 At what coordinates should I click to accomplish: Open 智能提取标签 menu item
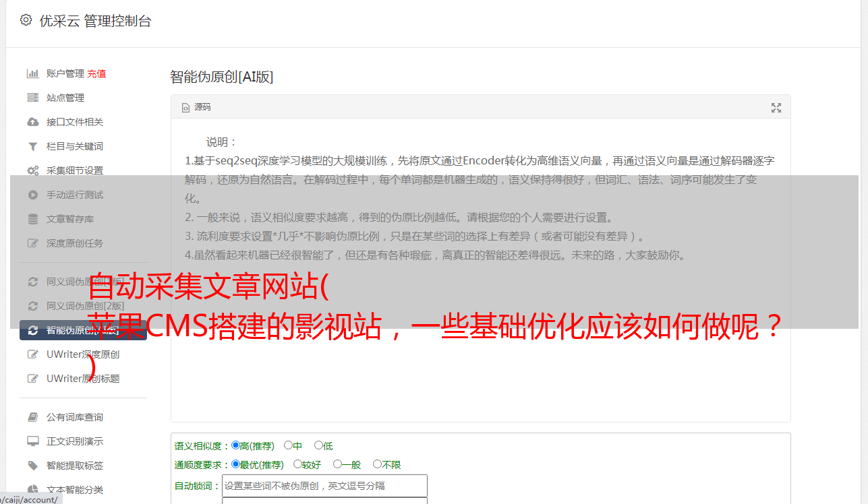pos(75,466)
